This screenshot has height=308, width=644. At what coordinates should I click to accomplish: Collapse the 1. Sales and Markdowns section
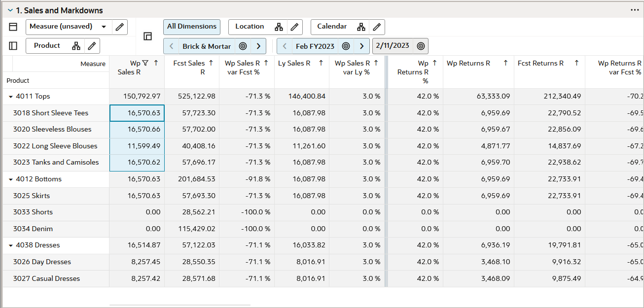point(10,10)
